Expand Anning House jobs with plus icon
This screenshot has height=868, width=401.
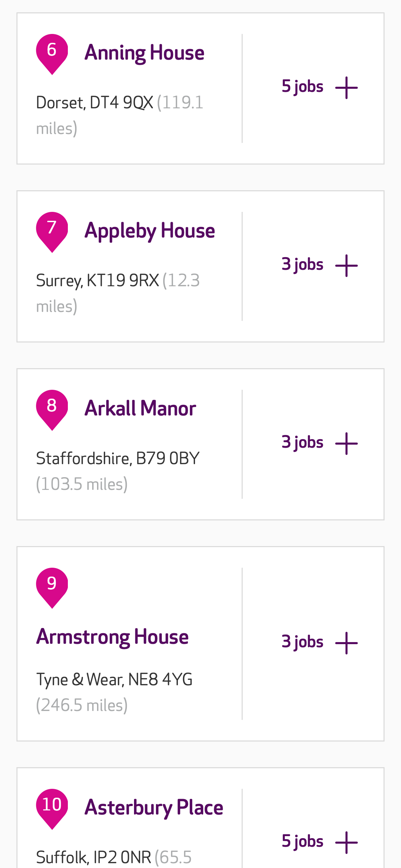tap(347, 88)
